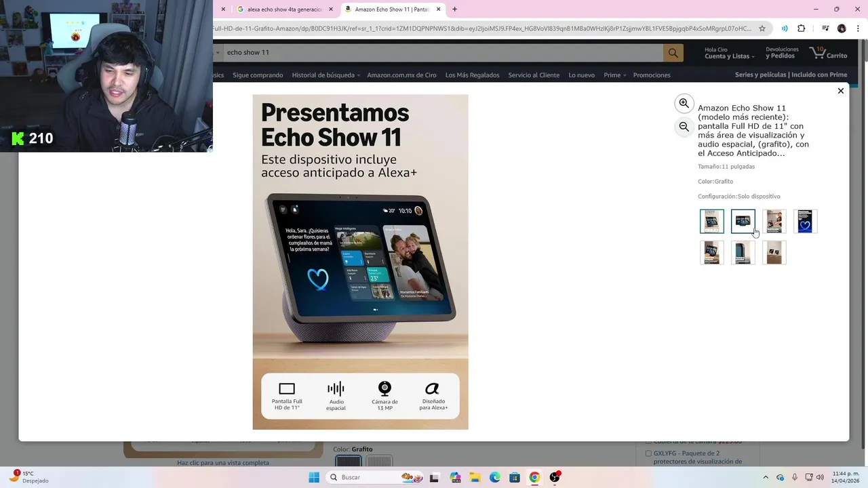Screen dimensions: 868x488
Task: Open the Carrito shopping cart
Action: click(828, 53)
